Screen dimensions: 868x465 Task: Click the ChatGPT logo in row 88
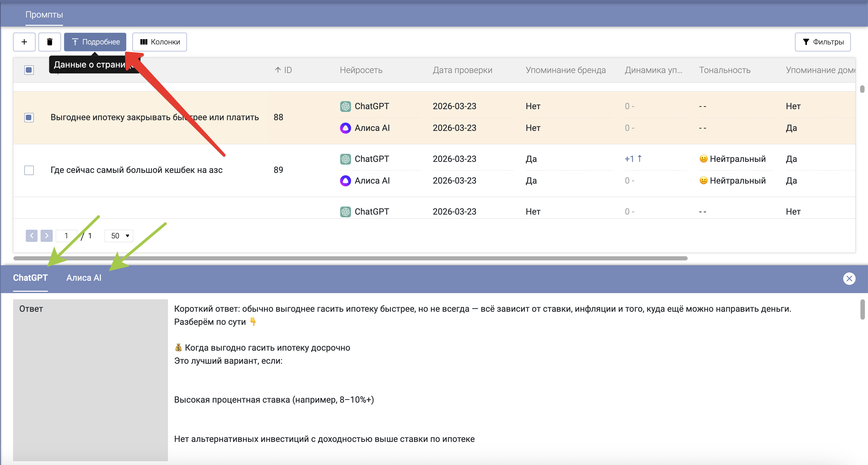point(345,106)
